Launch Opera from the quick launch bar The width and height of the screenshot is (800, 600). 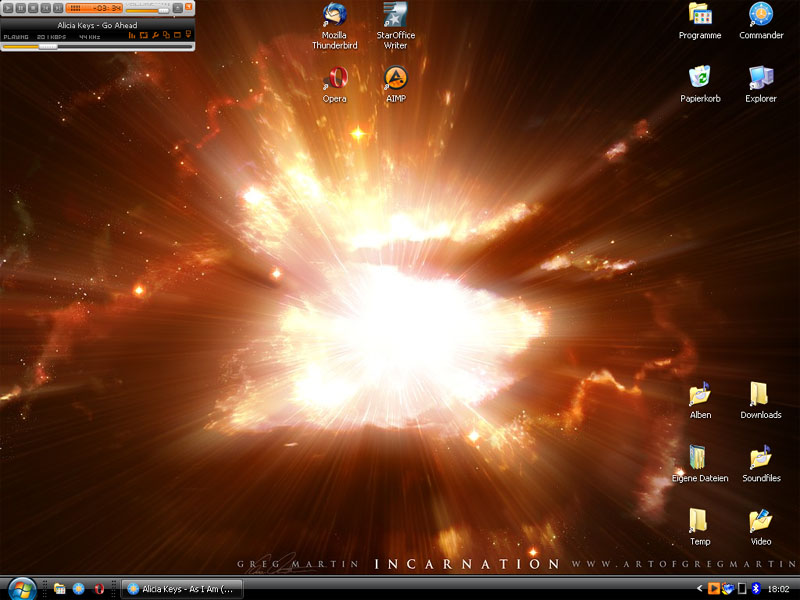pyautogui.click(x=99, y=589)
